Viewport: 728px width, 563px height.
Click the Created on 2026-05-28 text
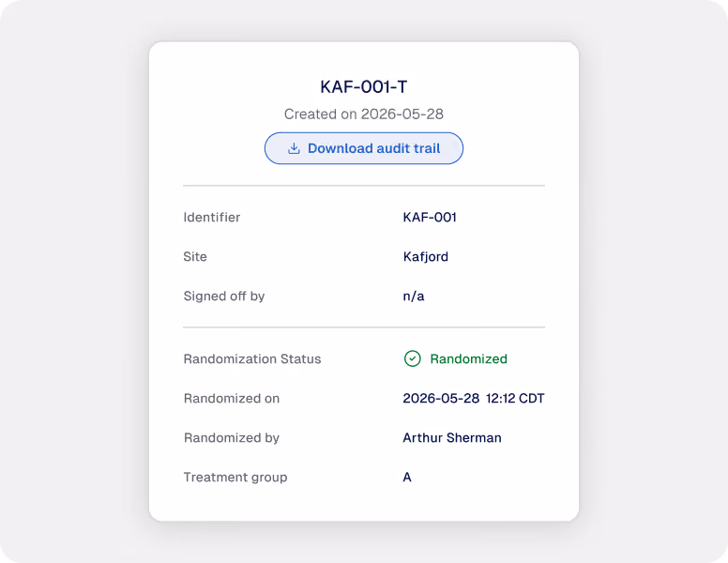(364, 114)
